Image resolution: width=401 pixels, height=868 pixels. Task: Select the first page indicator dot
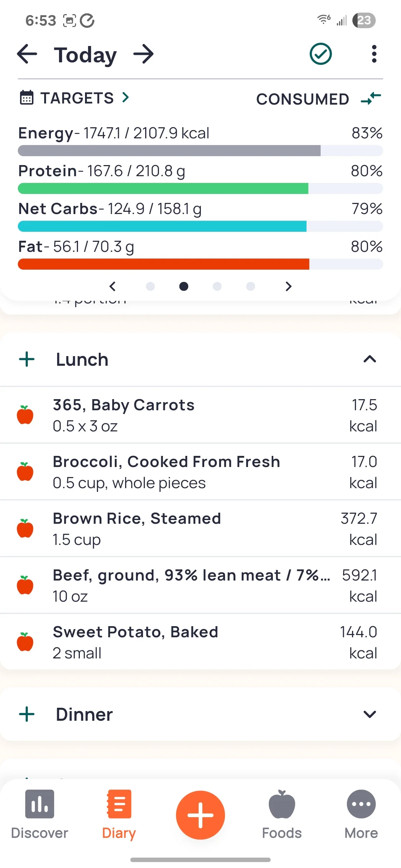[x=150, y=286]
